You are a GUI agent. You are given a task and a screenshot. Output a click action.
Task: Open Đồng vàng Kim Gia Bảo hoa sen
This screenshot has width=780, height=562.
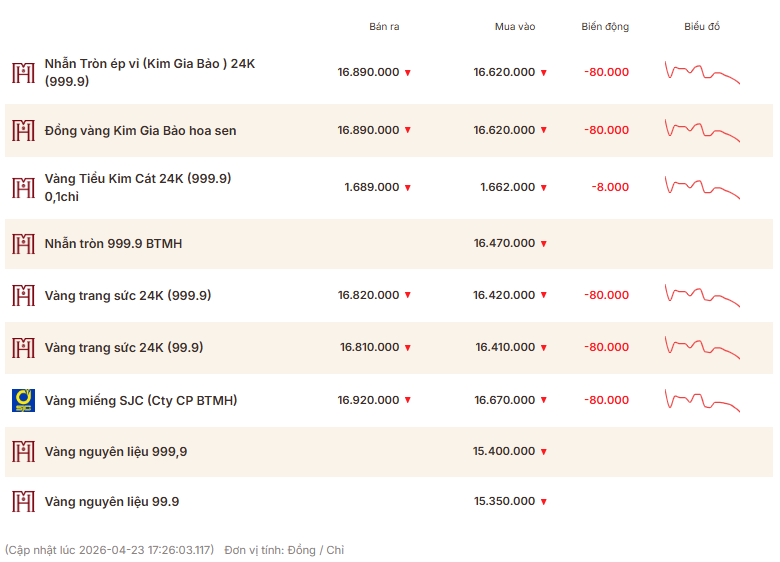(141, 130)
